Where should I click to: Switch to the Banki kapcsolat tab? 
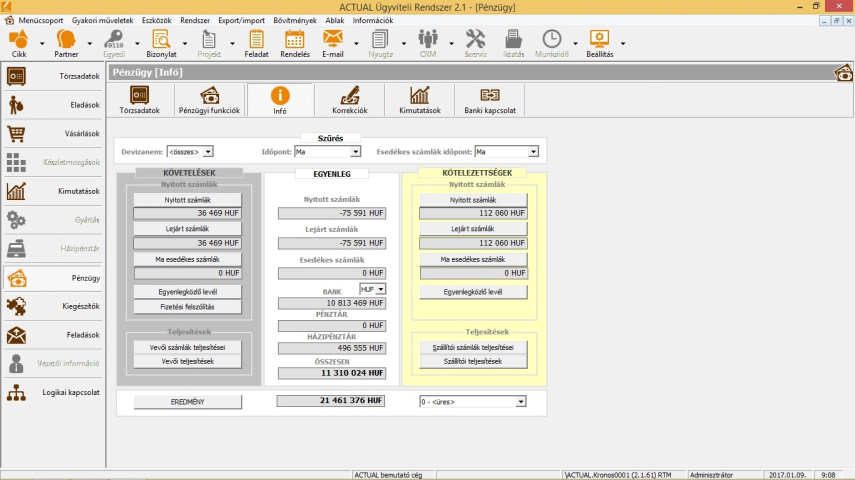pos(489,100)
